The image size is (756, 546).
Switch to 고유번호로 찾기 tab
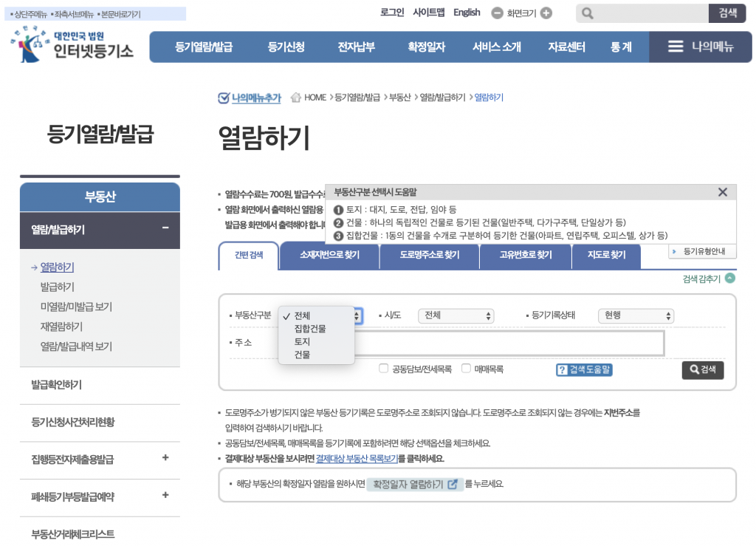(x=526, y=255)
